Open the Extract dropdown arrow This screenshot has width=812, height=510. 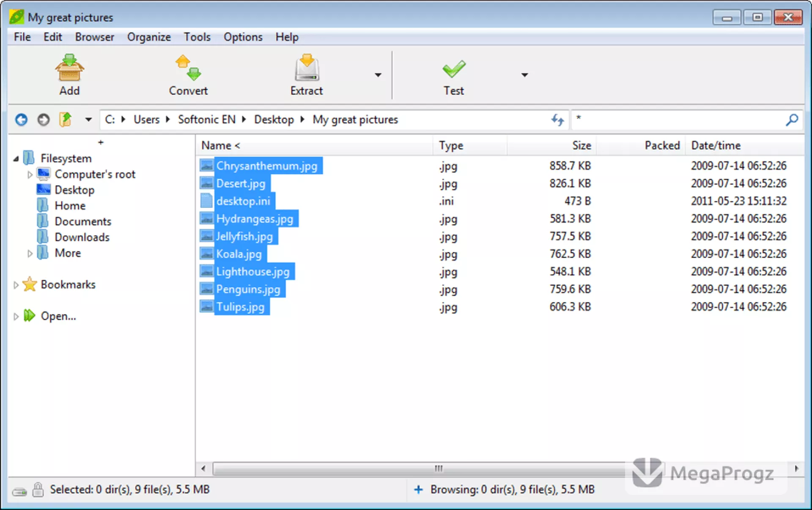click(378, 75)
